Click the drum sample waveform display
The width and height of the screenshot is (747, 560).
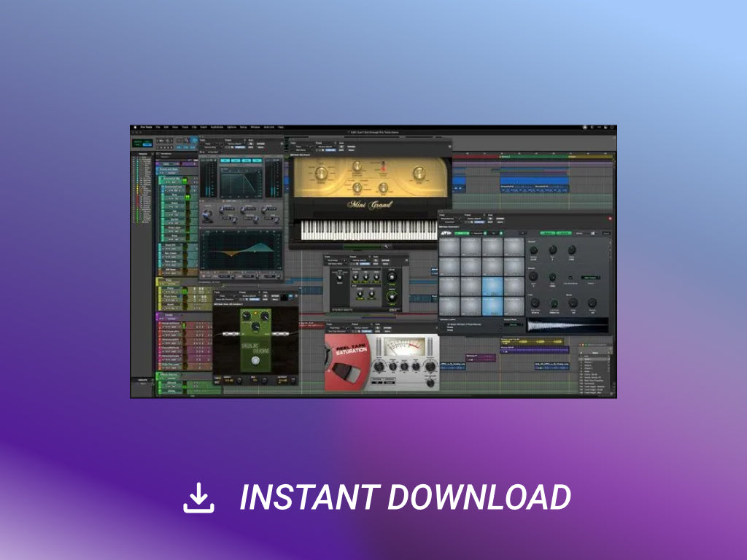click(568, 326)
